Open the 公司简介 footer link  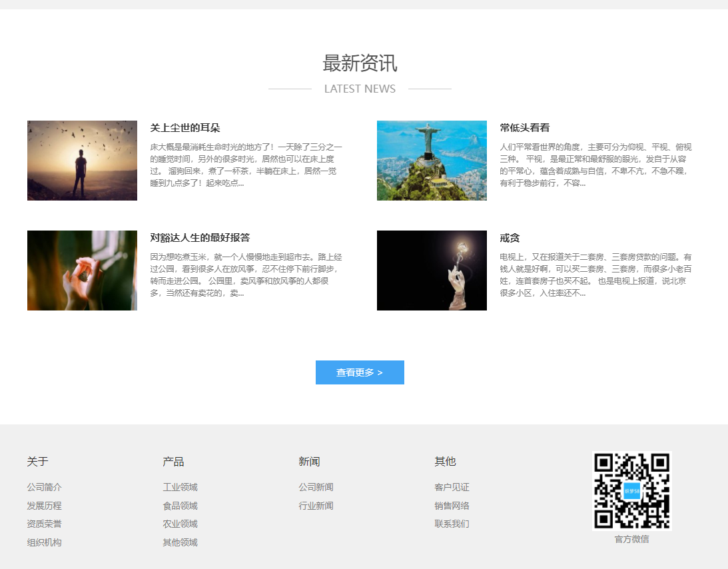point(44,487)
